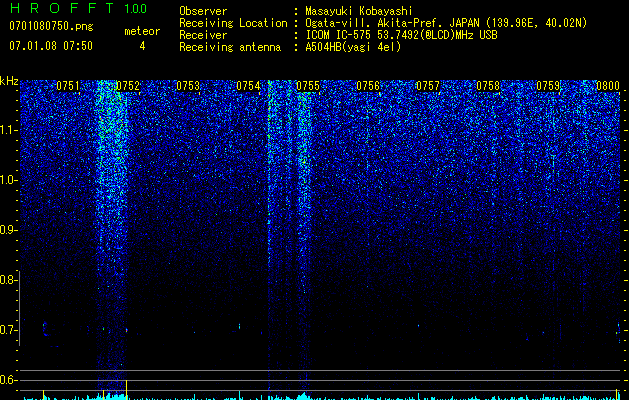Click the 0.6 kHz frequency label

pyautogui.click(x=7, y=380)
